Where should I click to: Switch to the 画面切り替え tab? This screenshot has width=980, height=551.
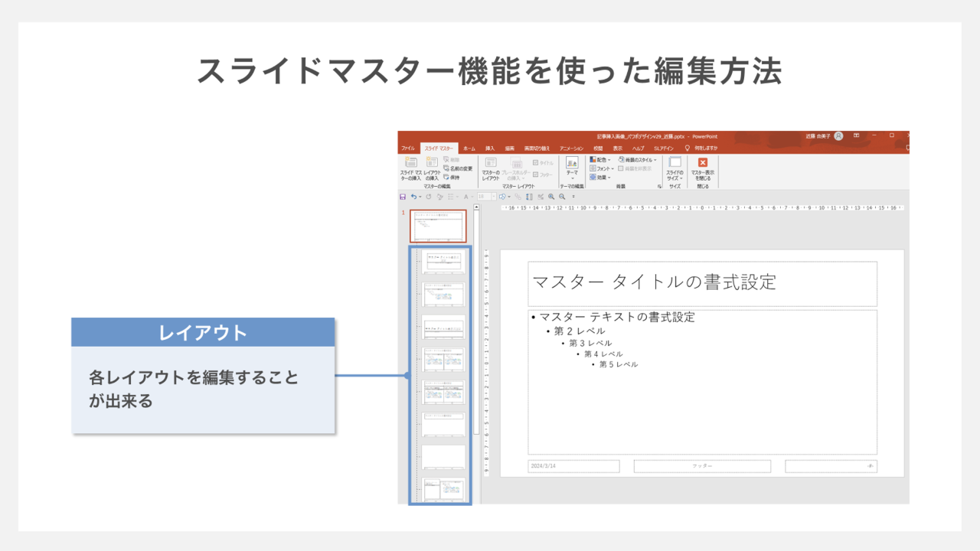click(x=537, y=148)
